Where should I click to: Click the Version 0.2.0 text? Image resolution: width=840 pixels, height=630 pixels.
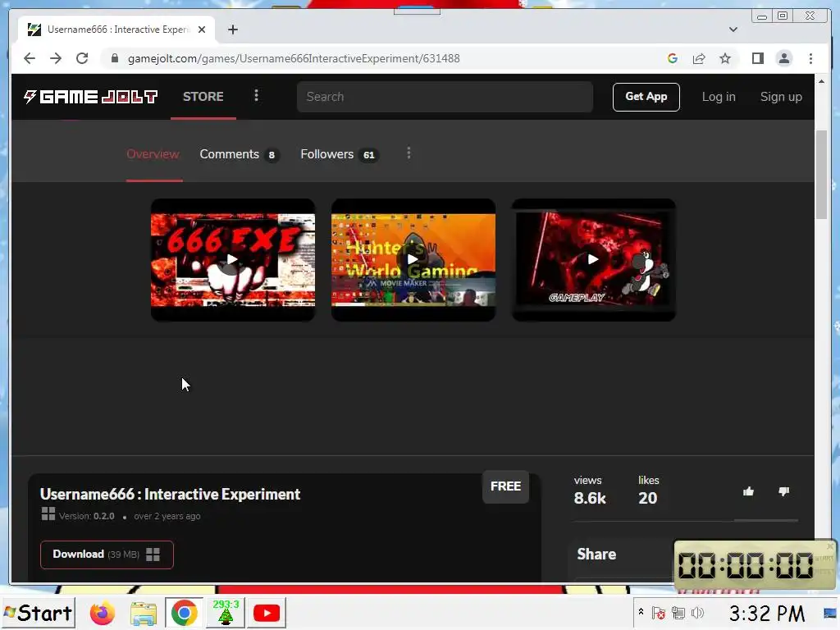pyautogui.click(x=86, y=516)
